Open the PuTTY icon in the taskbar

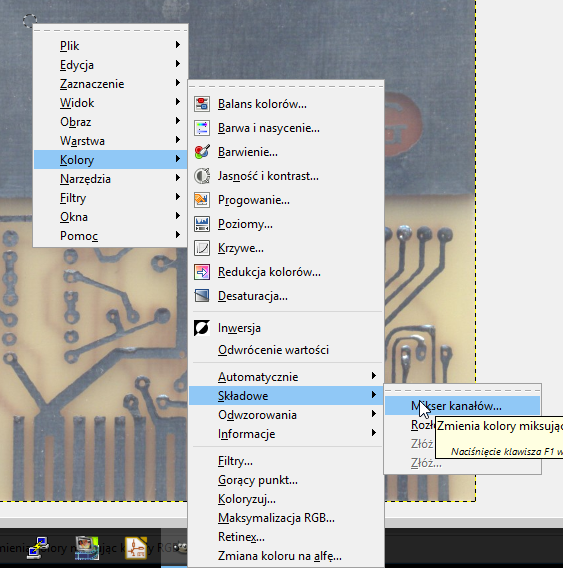[x=38, y=548]
